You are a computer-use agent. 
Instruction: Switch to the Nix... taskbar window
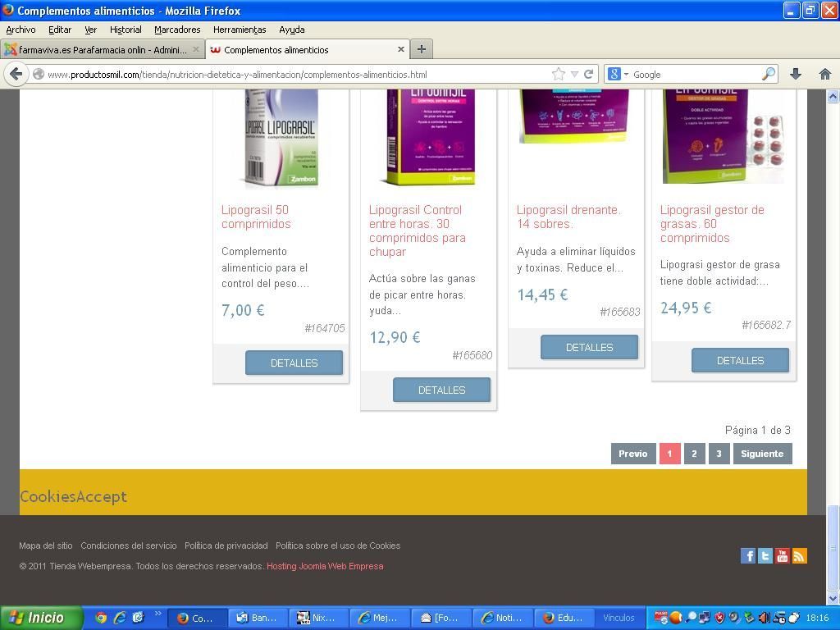click(x=318, y=618)
